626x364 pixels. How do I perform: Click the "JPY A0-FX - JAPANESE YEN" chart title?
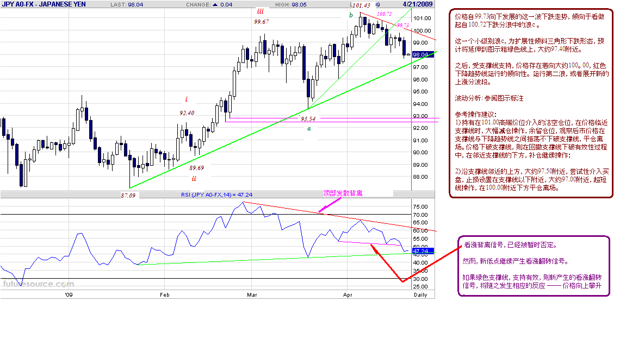pos(44,4)
